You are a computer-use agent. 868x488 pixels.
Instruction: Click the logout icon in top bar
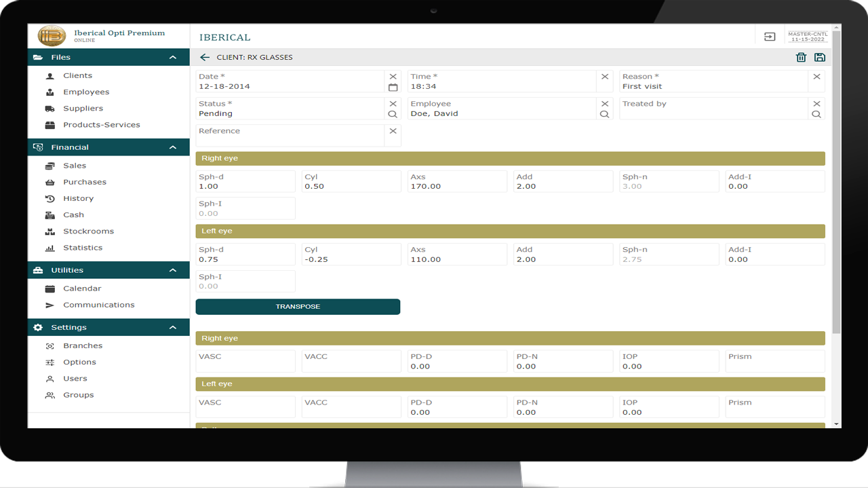click(x=770, y=37)
